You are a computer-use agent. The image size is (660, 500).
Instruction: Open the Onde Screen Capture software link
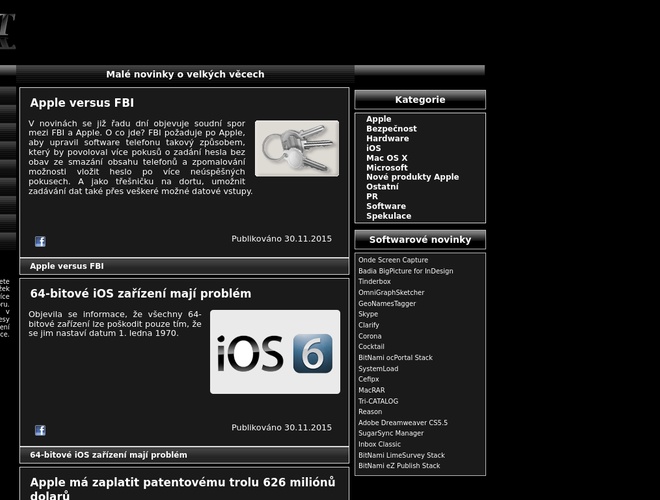tap(393, 260)
